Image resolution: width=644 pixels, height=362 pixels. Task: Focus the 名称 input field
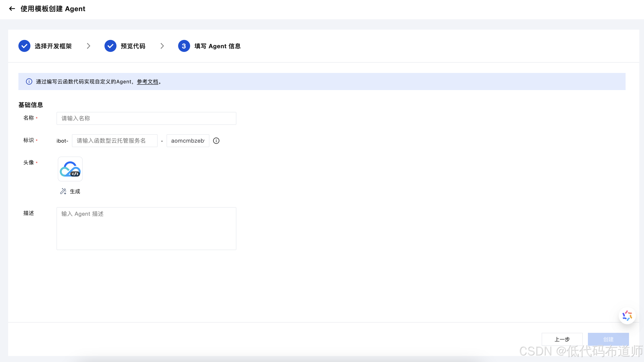pos(146,118)
